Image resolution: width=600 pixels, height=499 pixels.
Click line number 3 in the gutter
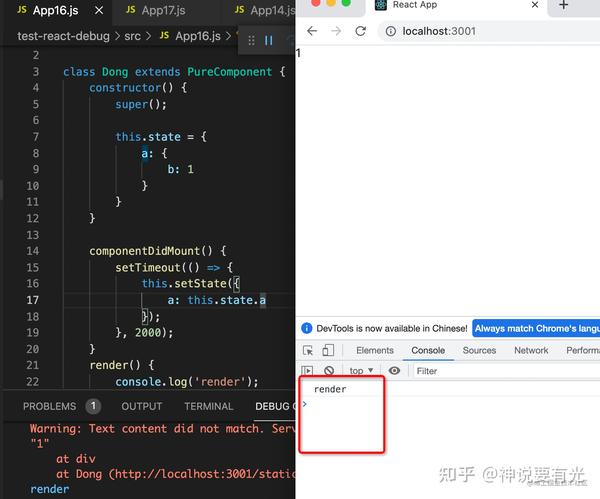coord(36,72)
